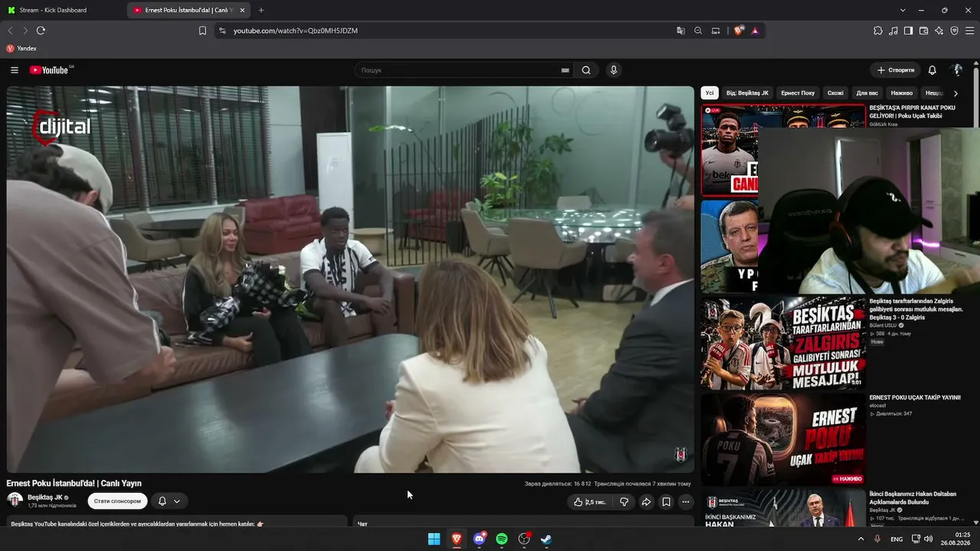Select the Схожі filter chip
The height and width of the screenshot is (551, 980).
(835, 93)
